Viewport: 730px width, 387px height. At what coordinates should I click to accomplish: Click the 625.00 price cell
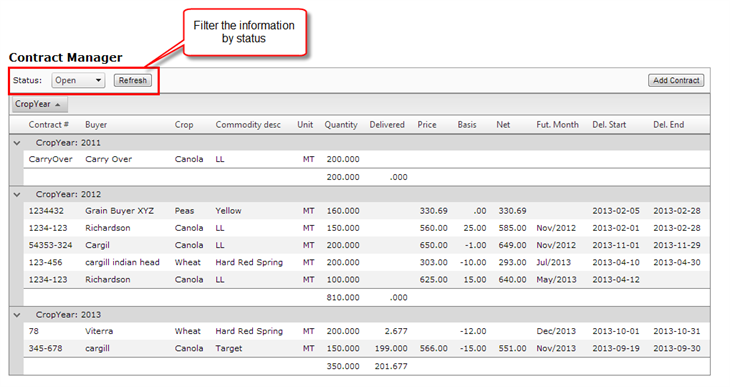click(x=433, y=280)
